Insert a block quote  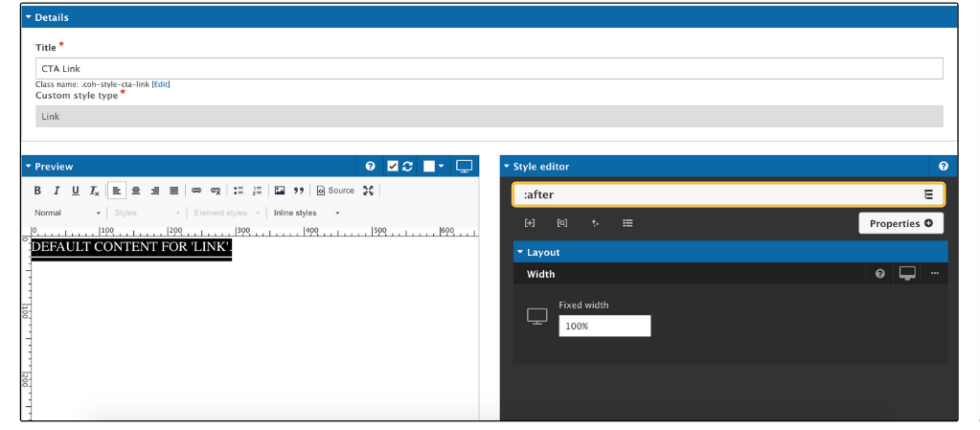pyautogui.click(x=299, y=191)
